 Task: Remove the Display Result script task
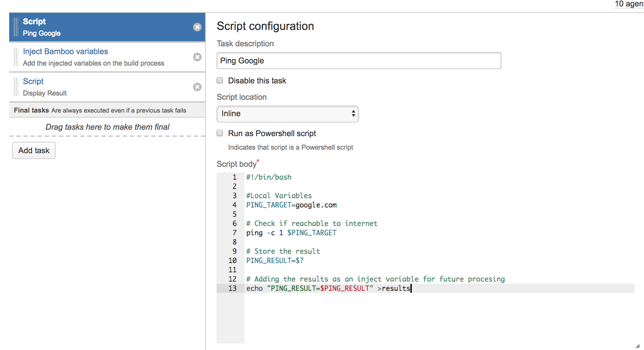[x=197, y=87]
